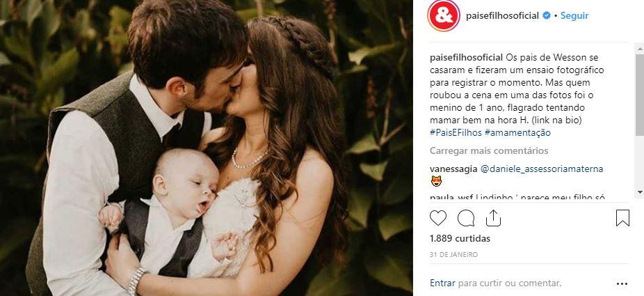Open post date 31 DE JANEIRO
The image size is (644, 296).
[454, 255]
